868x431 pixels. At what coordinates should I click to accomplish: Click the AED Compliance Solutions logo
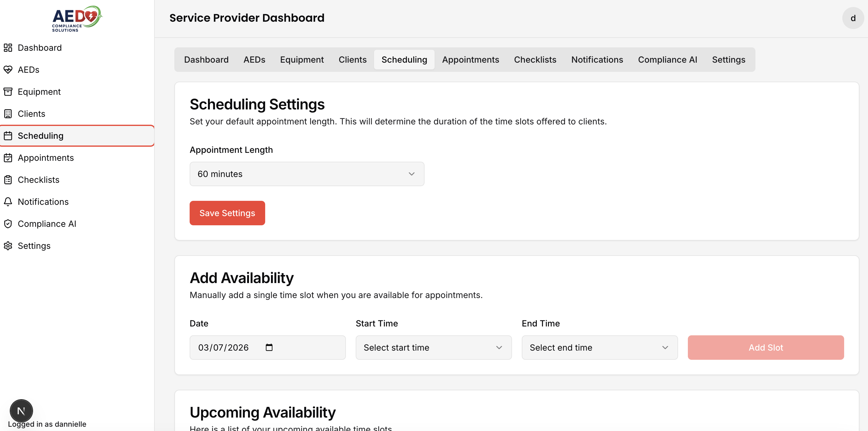pyautogui.click(x=77, y=19)
